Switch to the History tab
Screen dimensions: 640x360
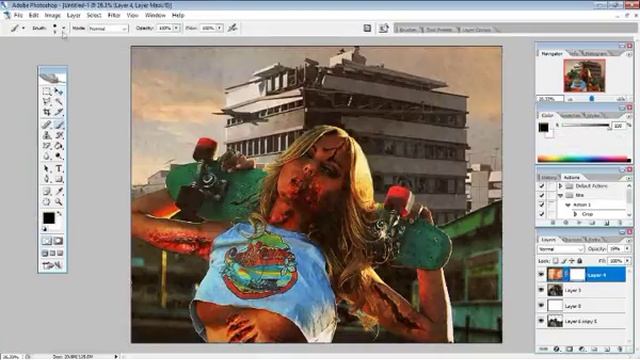pos(549,178)
